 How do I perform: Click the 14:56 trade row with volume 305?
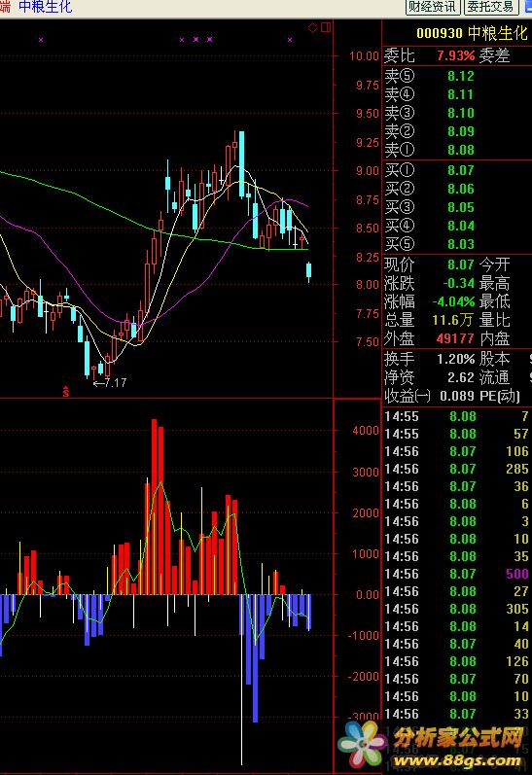457,609
